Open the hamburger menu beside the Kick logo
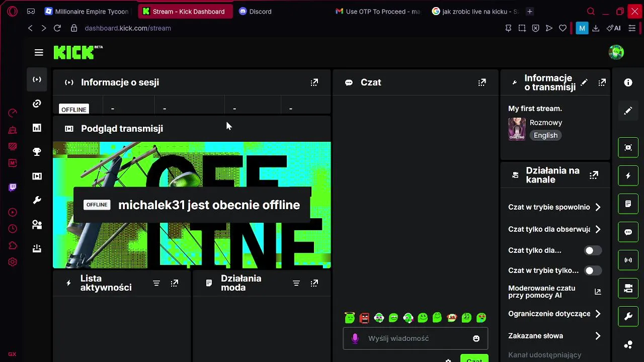Viewport: 644px width, 362px height. click(x=39, y=52)
